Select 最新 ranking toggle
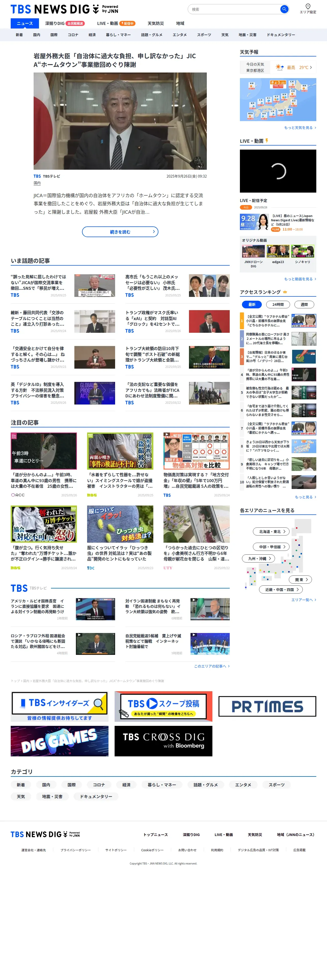This screenshot has height=980, width=327. pyautogui.click(x=252, y=305)
